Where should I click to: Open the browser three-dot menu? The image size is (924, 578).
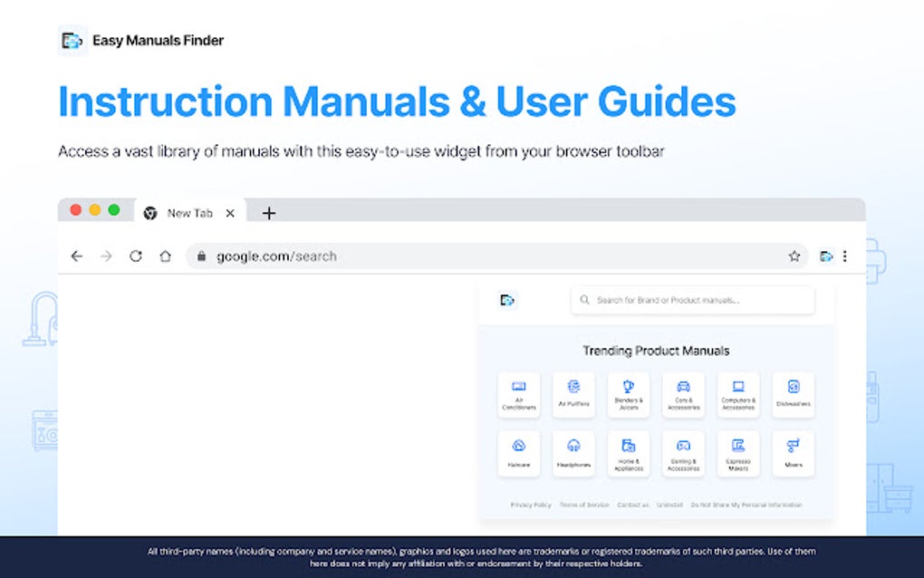(x=845, y=255)
